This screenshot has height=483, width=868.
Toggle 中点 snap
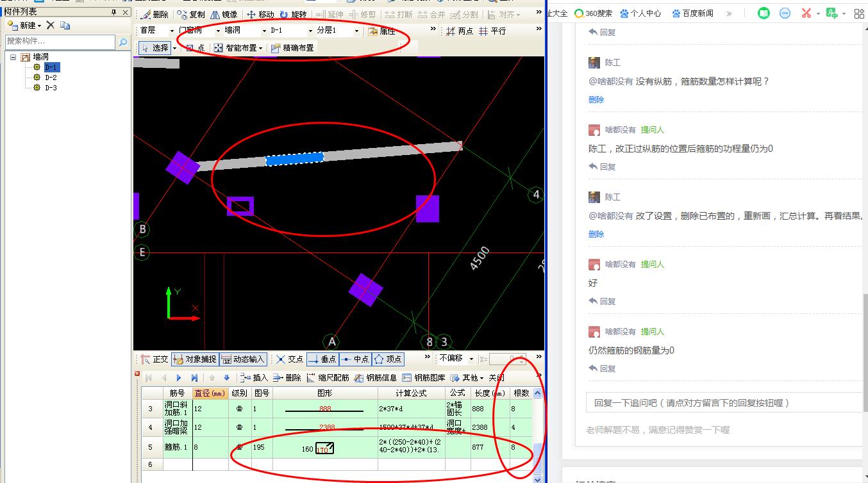pos(355,359)
